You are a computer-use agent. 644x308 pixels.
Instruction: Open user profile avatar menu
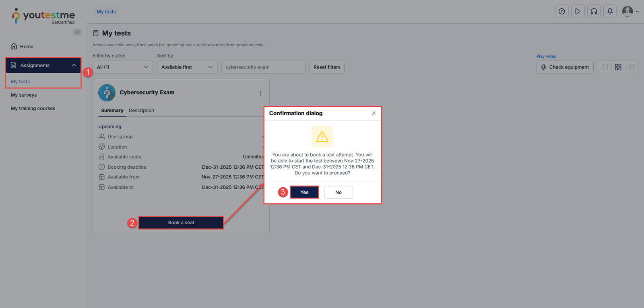pyautogui.click(x=630, y=12)
